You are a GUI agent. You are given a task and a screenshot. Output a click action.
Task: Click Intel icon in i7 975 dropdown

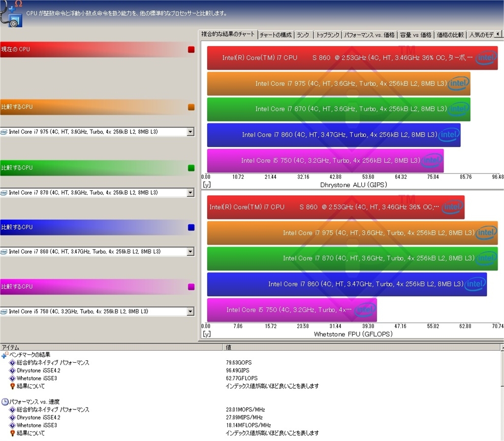[x=4, y=132]
